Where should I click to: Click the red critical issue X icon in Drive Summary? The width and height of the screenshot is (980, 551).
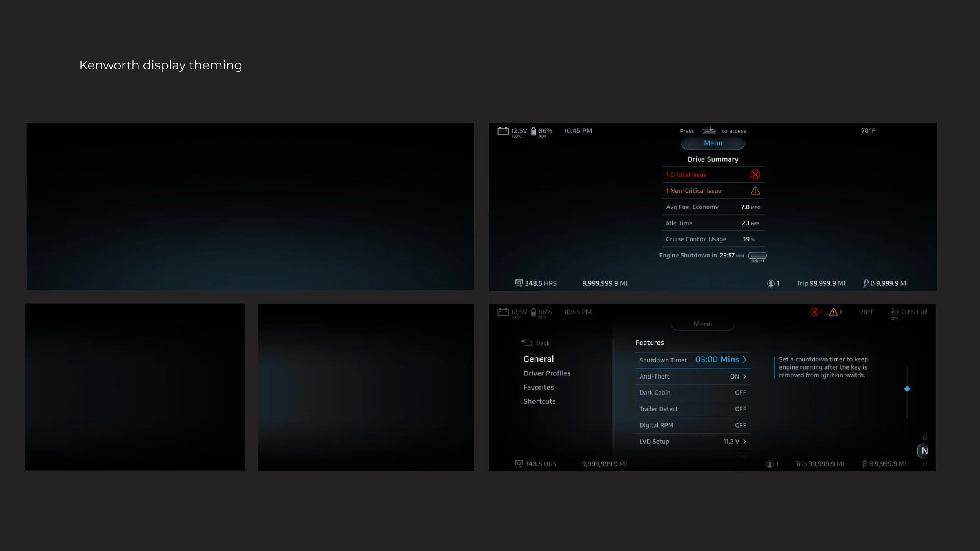(755, 175)
